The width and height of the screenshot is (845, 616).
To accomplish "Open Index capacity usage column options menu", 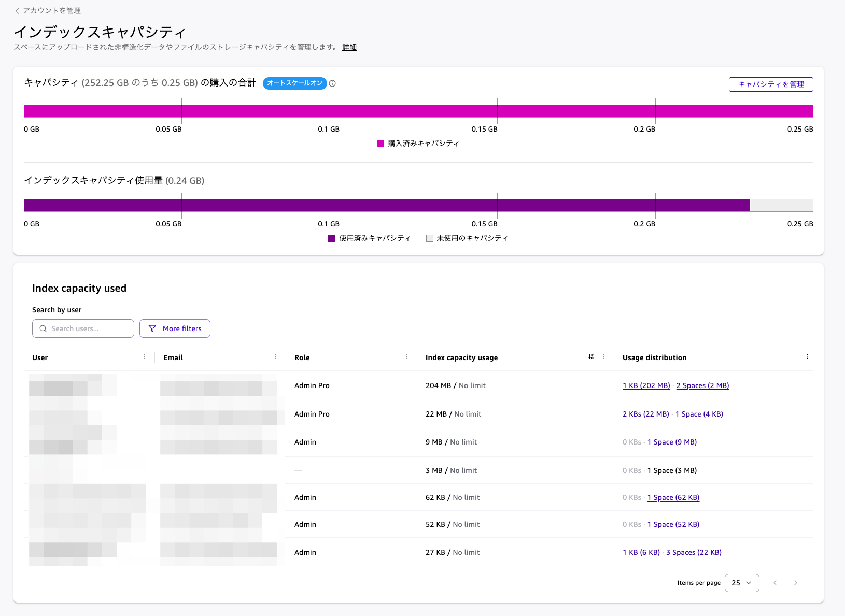I will click(603, 357).
